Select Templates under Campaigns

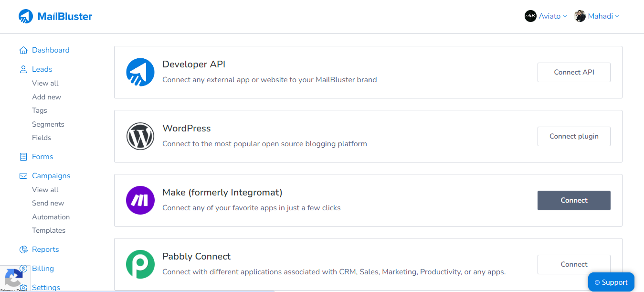(x=49, y=230)
